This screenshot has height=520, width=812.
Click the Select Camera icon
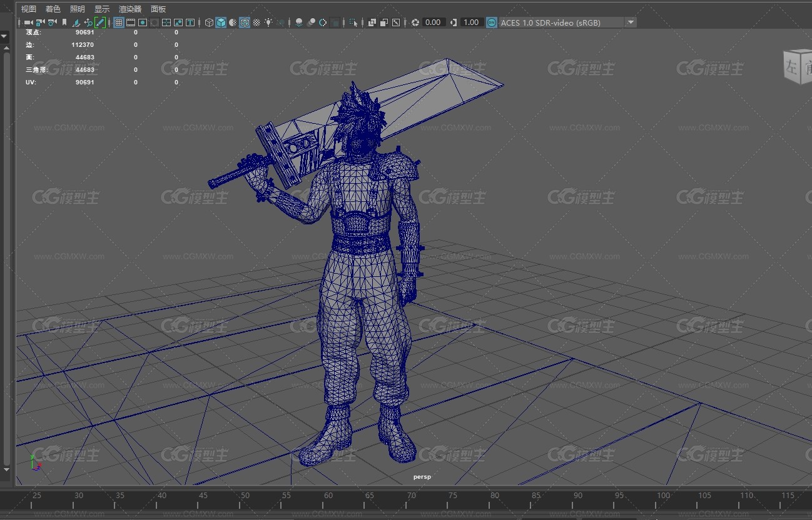[28, 22]
